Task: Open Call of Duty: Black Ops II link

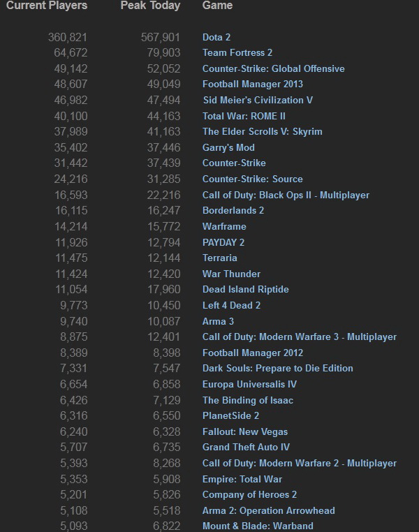Action: 286,195
